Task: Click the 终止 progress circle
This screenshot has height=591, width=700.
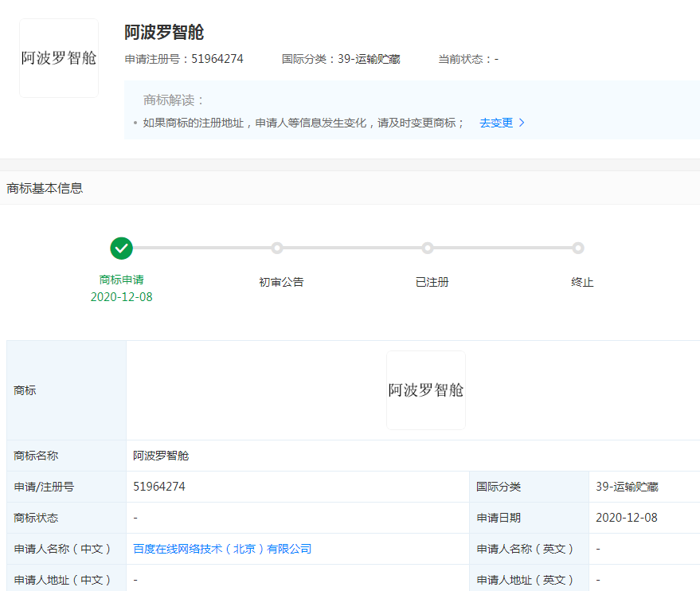Action: tap(577, 248)
